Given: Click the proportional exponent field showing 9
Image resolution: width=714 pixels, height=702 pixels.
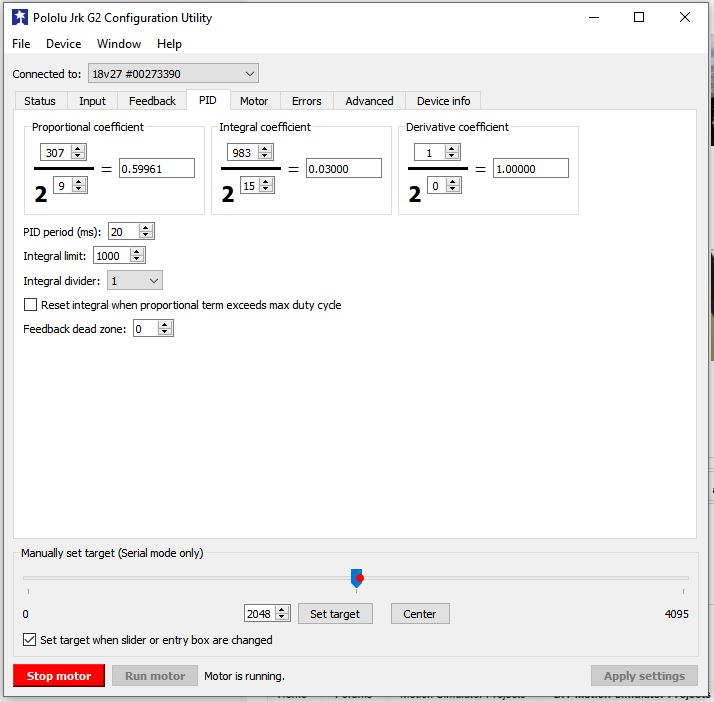Looking at the screenshot, I should point(62,186).
